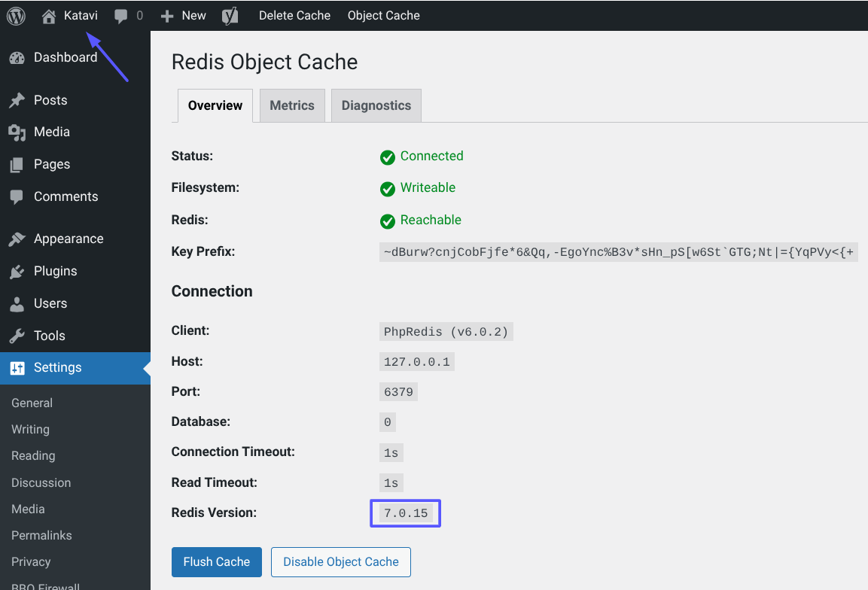
Task: Expand the Appearance submenu
Action: click(68, 239)
